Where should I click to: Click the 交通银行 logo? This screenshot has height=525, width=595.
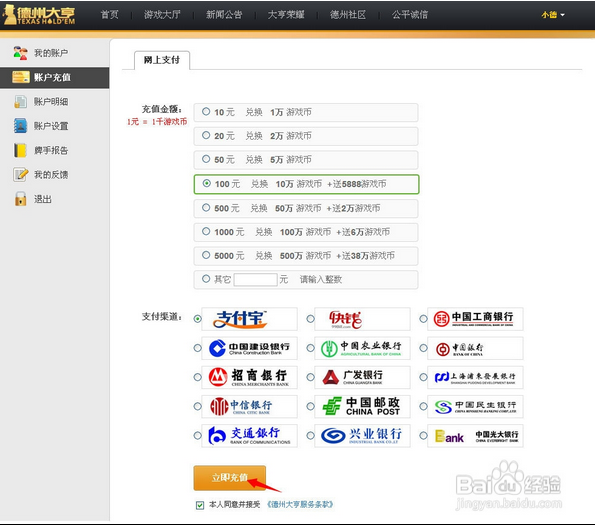click(x=249, y=435)
